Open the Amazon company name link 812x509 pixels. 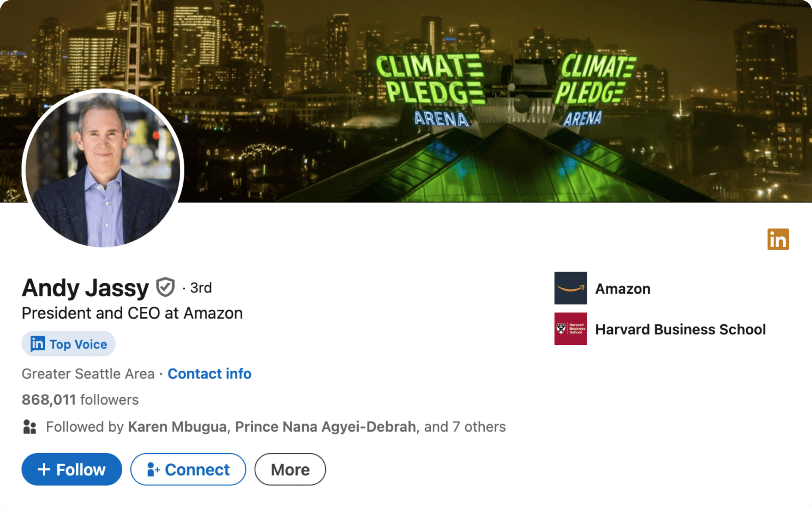pyautogui.click(x=623, y=289)
